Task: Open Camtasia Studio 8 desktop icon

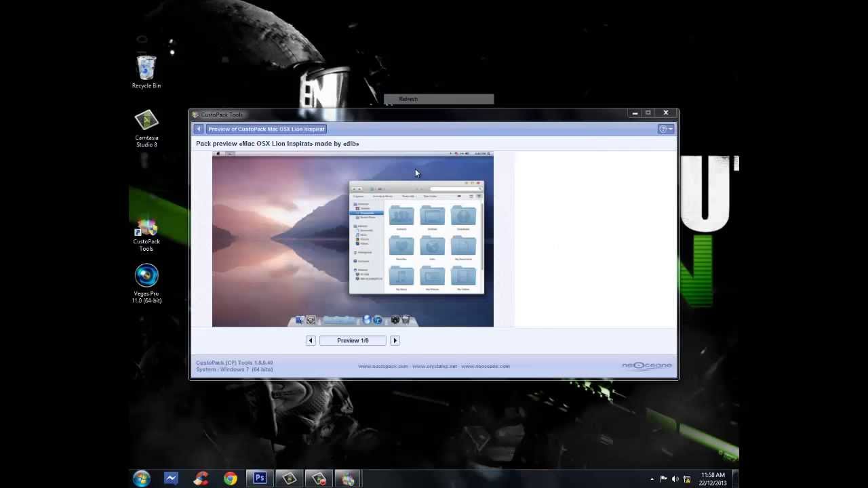Action: [146, 129]
